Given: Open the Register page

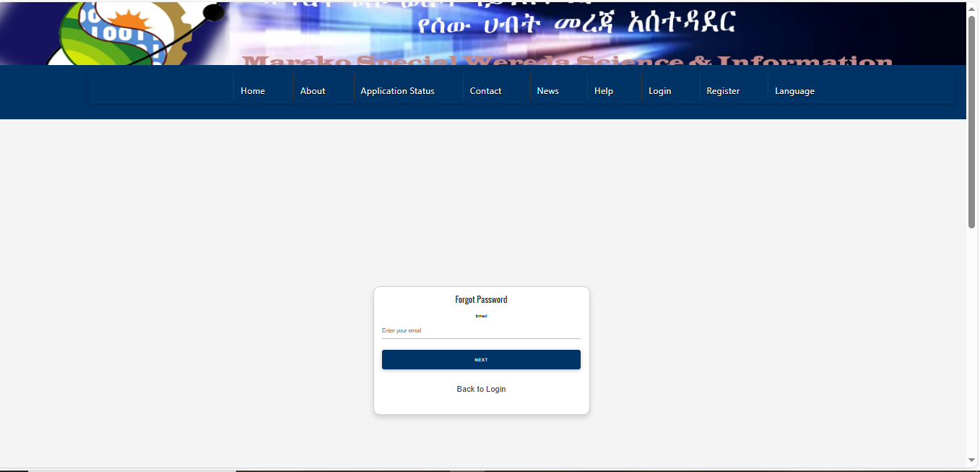Looking at the screenshot, I should [723, 91].
